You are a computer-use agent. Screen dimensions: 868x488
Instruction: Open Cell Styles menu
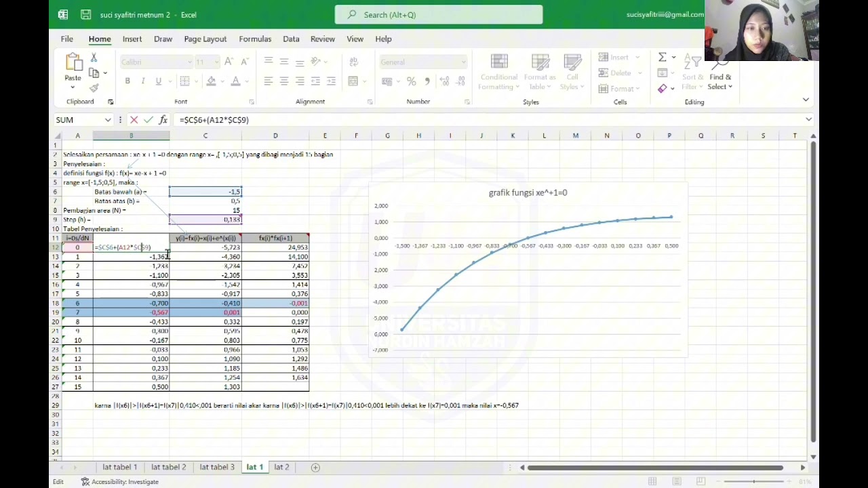572,72
